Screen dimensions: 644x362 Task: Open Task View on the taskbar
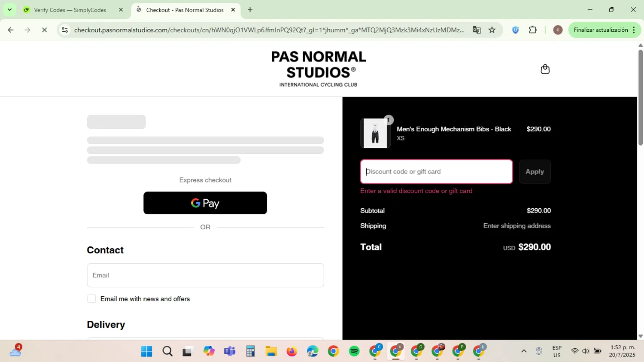188,352
